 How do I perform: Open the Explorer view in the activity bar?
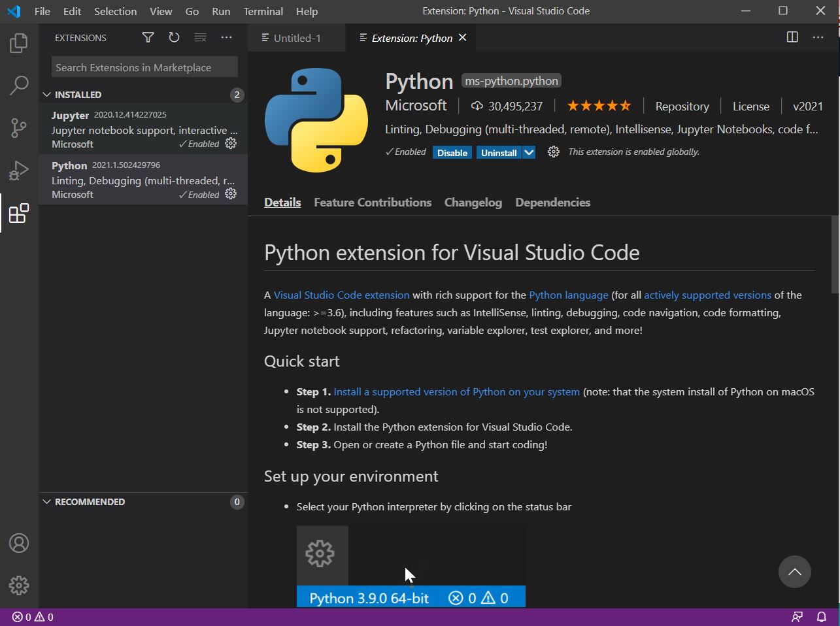[x=18, y=42]
